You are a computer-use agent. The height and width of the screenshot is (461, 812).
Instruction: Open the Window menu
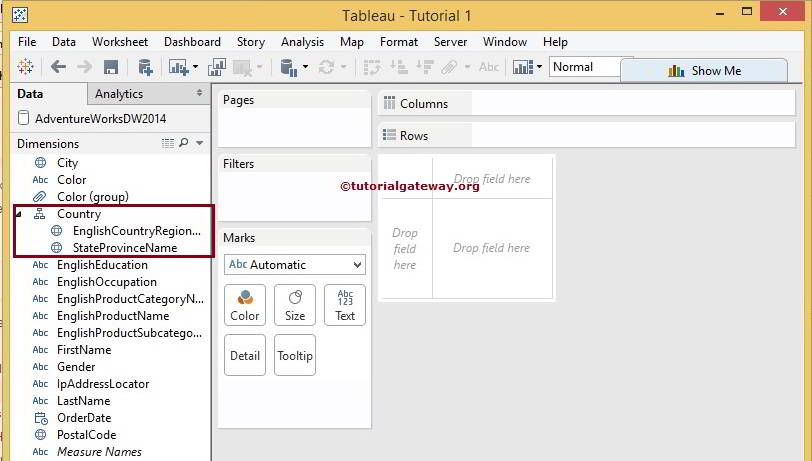coord(505,42)
